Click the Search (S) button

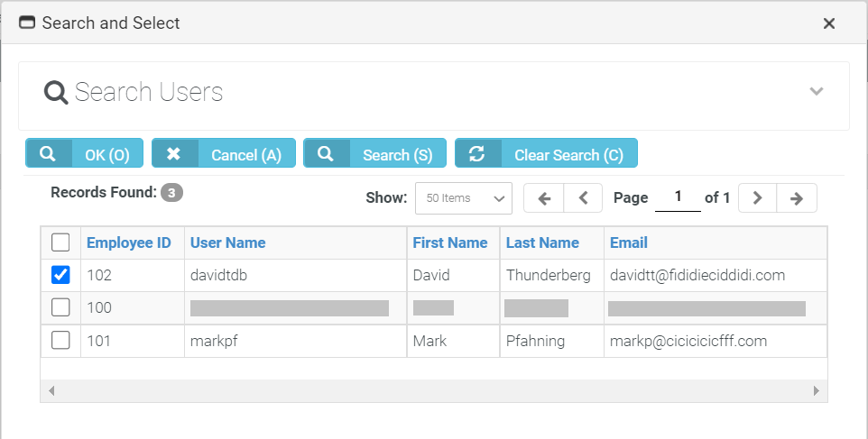[x=374, y=153]
